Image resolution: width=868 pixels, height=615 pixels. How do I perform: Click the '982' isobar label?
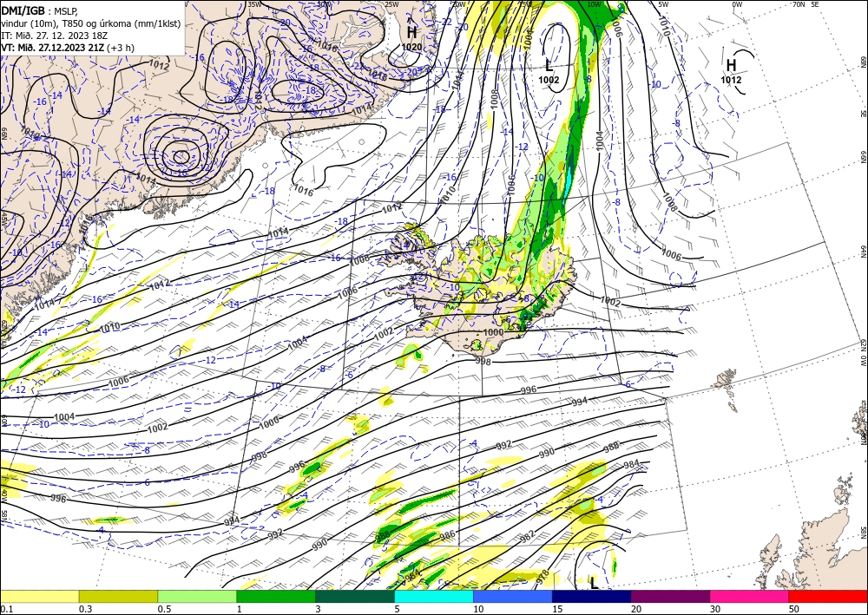click(x=528, y=536)
